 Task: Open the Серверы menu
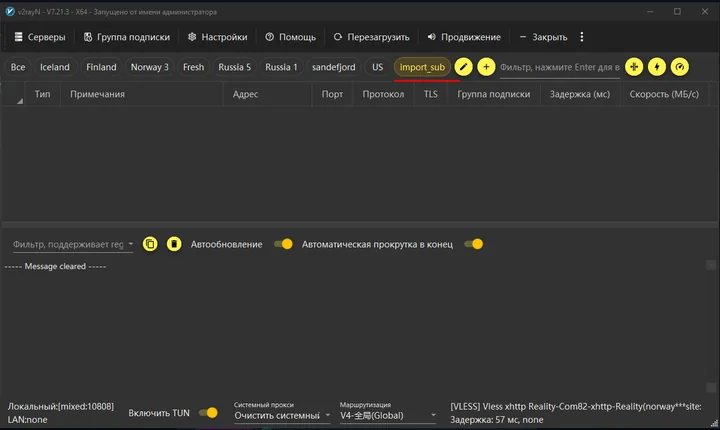40,37
